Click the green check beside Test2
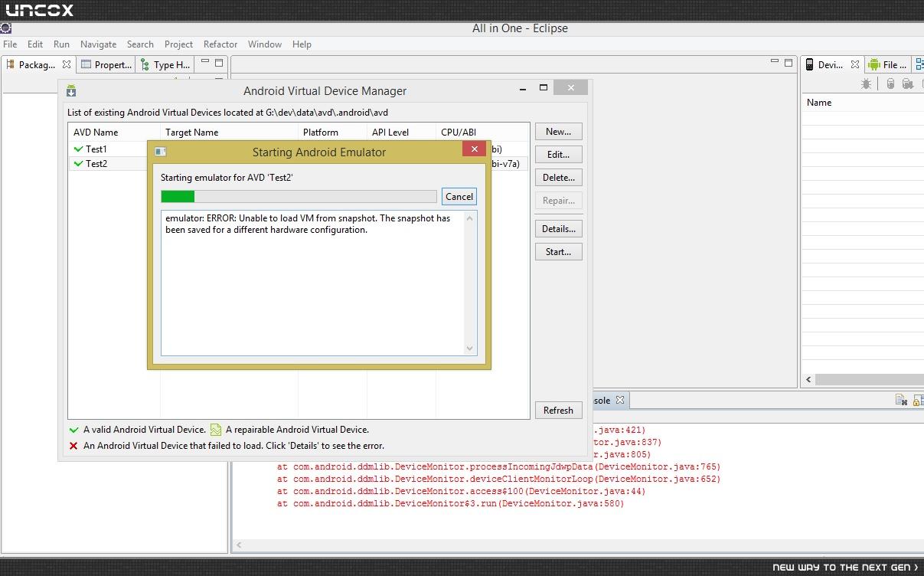The height and width of the screenshot is (576, 924). 78,163
